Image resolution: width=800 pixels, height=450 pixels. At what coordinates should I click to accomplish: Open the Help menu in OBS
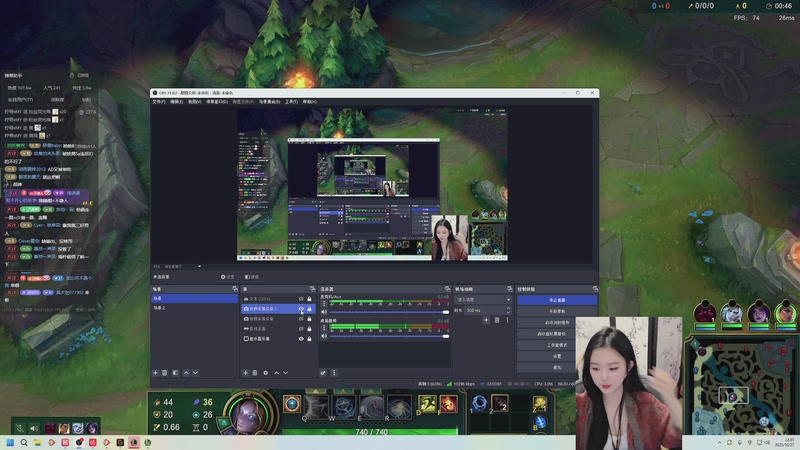pyautogui.click(x=310, y=102)
